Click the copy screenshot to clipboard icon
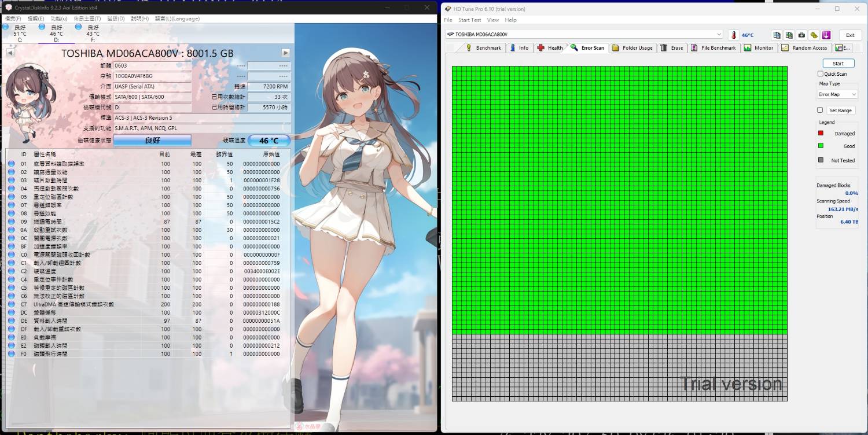The height and width of the screenshot is (435, 868). pos(789,35)
